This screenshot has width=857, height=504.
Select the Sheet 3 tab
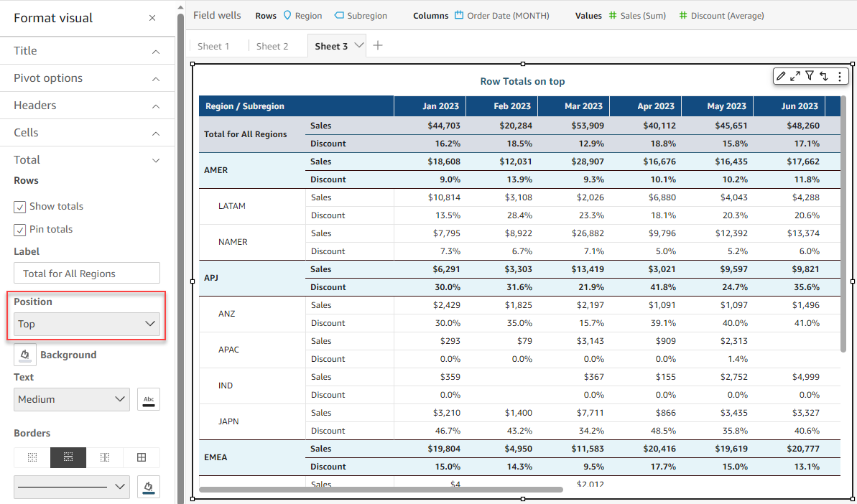pos(331,47)
